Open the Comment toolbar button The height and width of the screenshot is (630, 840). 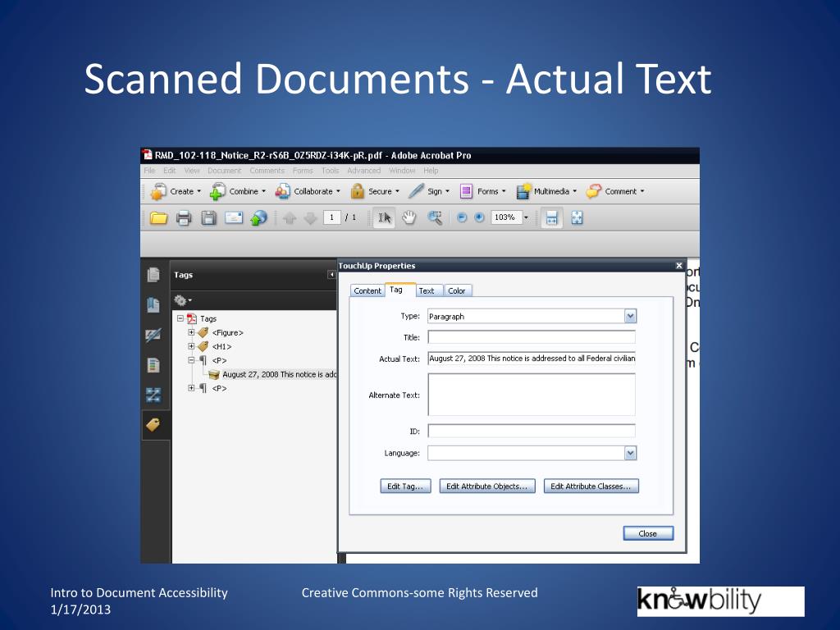tap(615, 191)
